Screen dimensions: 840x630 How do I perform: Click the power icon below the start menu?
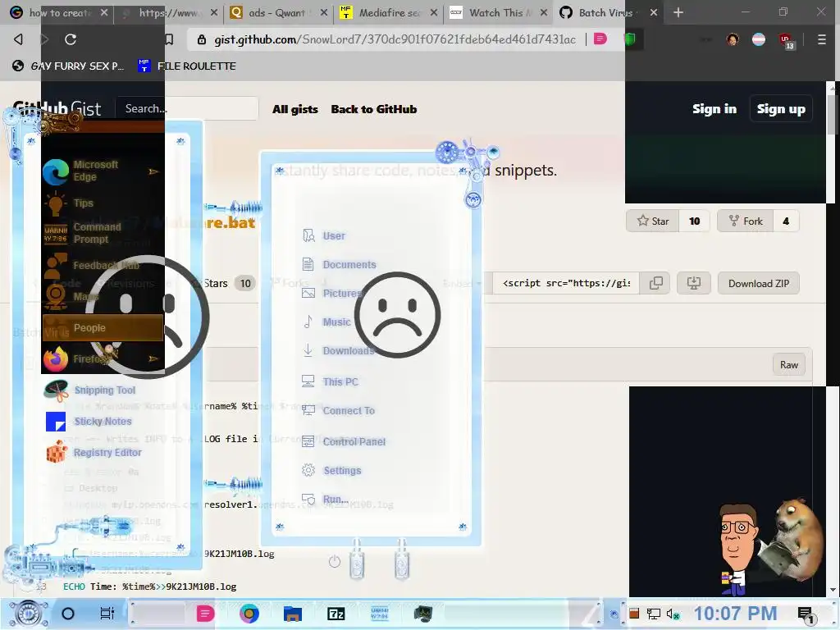coord(335,561)
